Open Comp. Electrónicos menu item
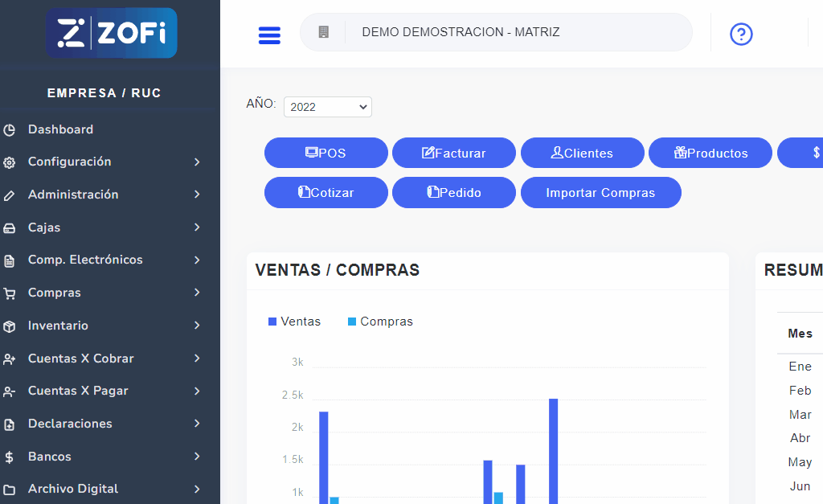The image size is (823, 504). point(85,260)
